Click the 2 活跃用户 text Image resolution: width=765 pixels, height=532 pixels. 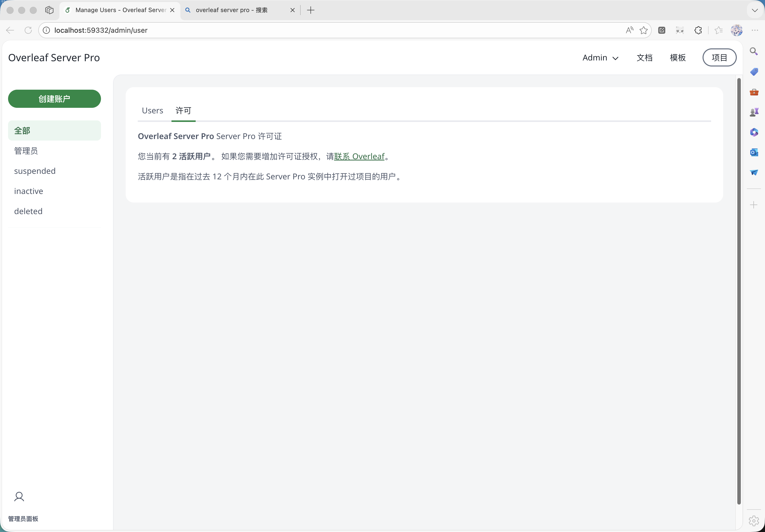tap(191, 156)
